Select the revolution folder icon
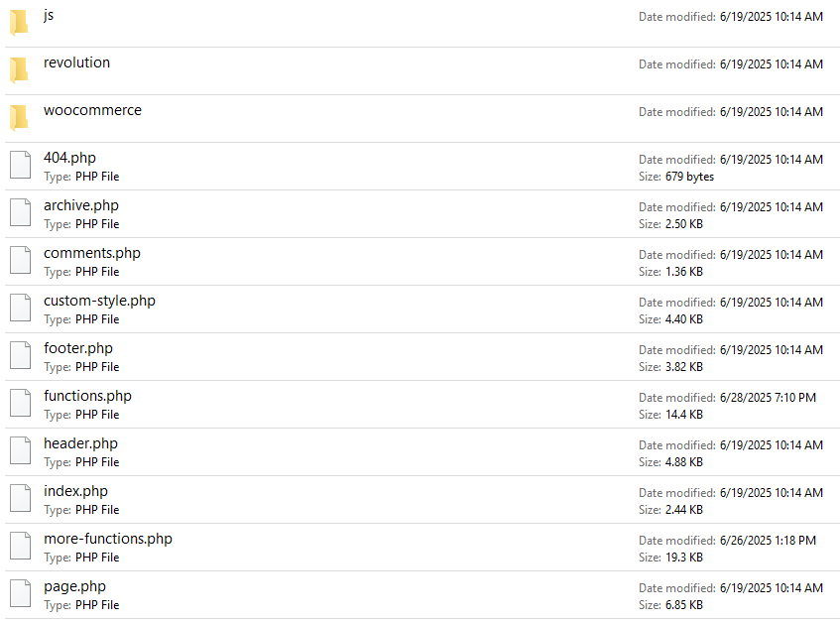 20,70
